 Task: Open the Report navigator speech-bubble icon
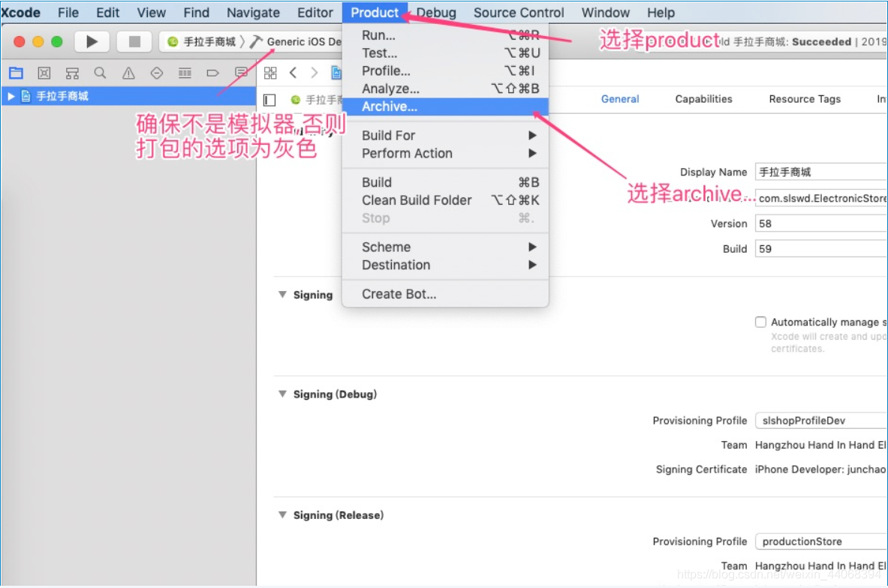(x=241, y=73)
